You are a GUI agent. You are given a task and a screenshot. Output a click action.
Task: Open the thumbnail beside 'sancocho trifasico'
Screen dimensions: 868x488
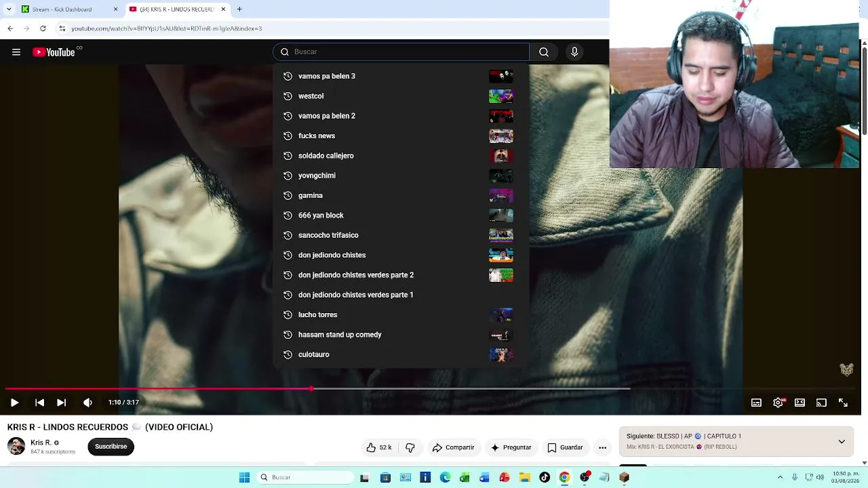501,235
